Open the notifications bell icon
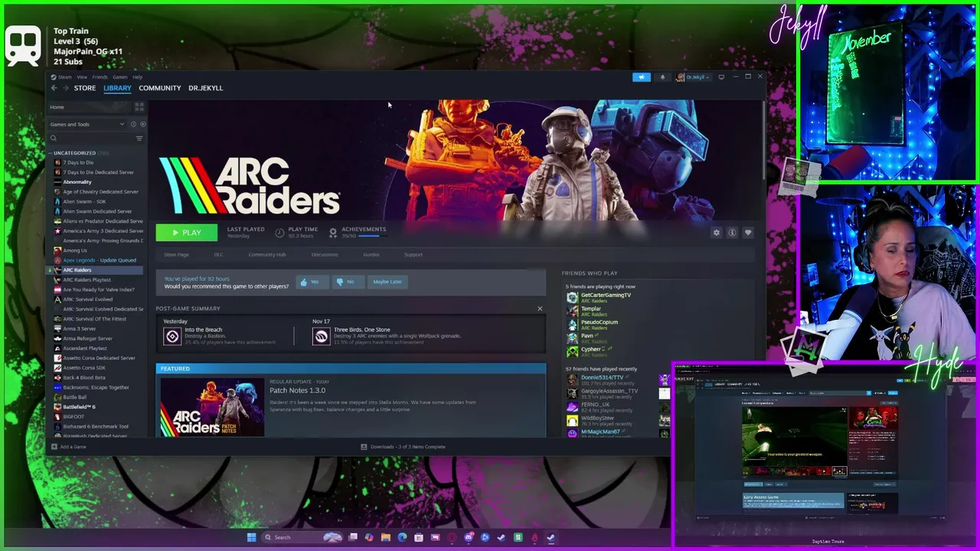 (x=662, y=77)
